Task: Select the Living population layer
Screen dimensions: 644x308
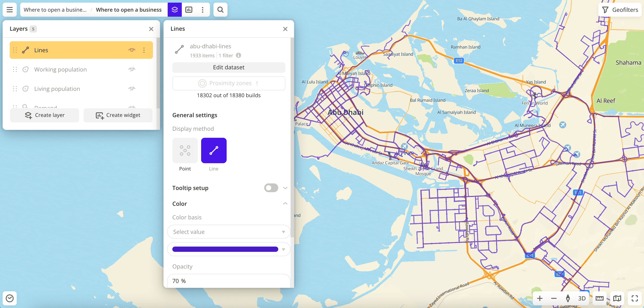Action: click(x=57, y=89)
